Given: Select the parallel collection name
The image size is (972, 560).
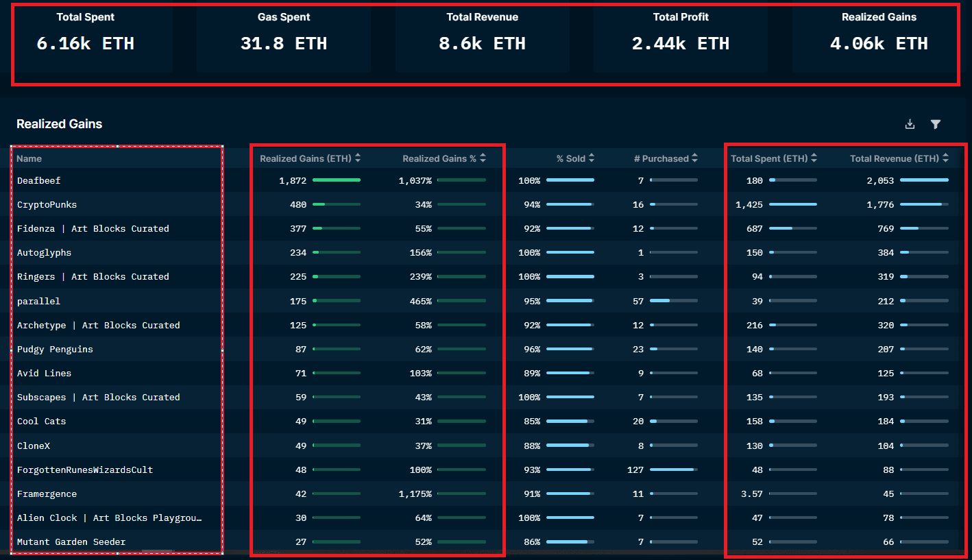Looking at the screenshot, I should [x=39, y=301].
